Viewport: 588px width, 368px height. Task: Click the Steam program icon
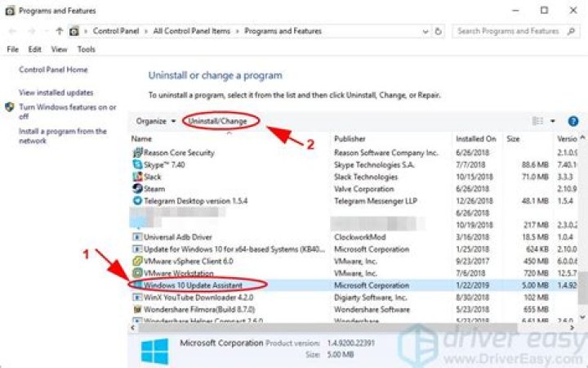[x=138, y=189]
